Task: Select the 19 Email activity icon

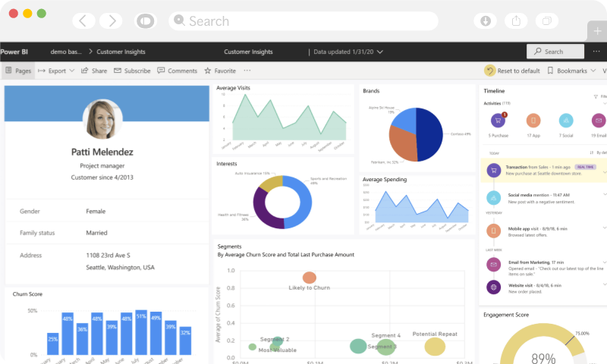Action: pos(599,121)
